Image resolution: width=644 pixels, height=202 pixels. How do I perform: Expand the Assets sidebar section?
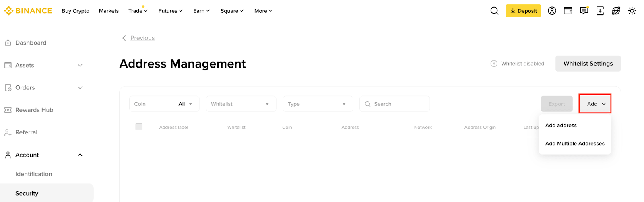[80, 65]
